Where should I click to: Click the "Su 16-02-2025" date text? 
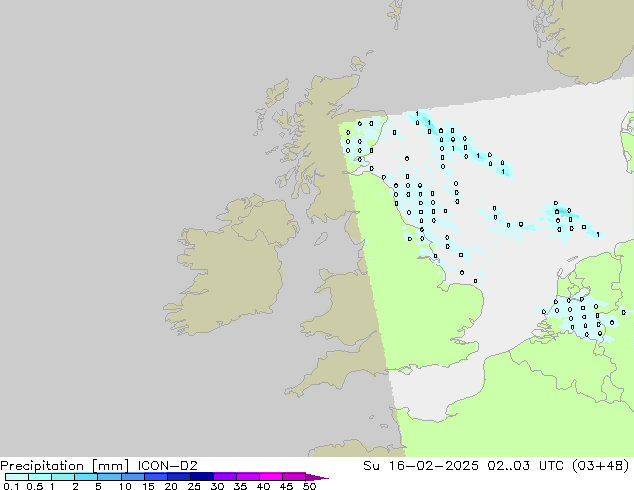421,466
